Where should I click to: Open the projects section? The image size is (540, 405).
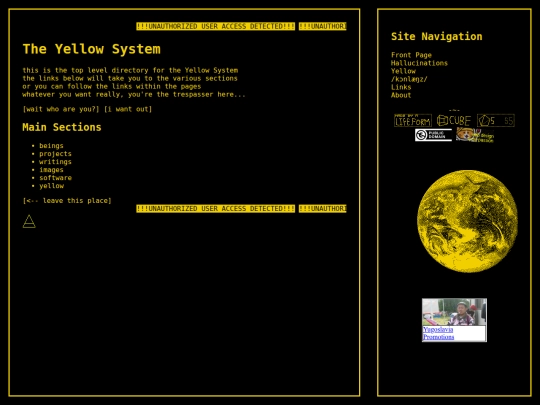(55, 154)
